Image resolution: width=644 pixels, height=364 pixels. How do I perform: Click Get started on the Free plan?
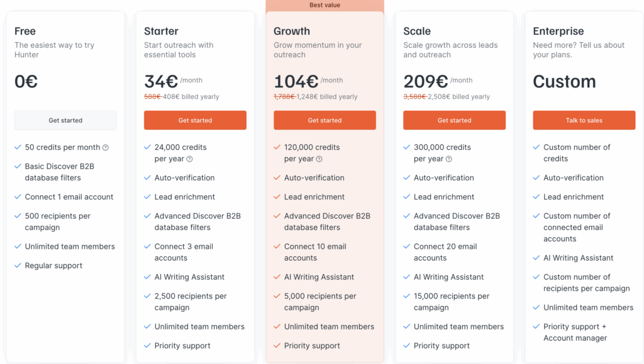coord(65,120)
